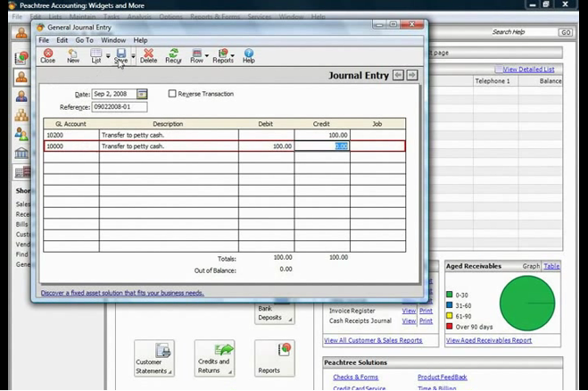This screenshot has width=588, height=391.
Task: Click the Row toolbar icon
Action: (x=196, y=55)
